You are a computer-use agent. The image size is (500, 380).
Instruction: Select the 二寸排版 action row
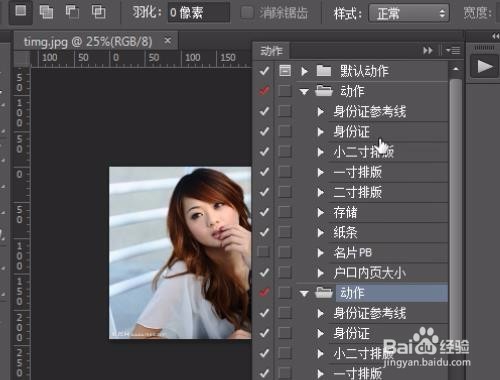pyautogui.click(x=388, y=192)
